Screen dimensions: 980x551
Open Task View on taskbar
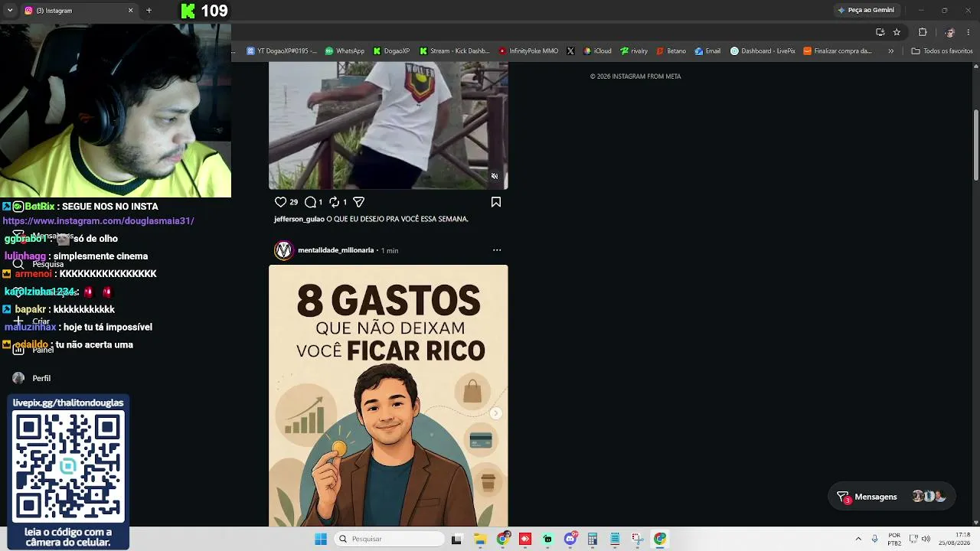pyautogui.click(x=457, y=539)
